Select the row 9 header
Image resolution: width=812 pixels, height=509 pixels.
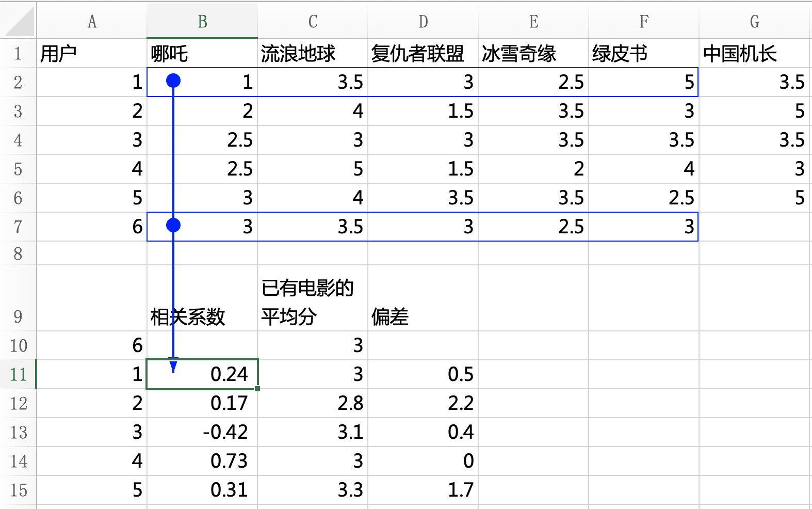point(18,298)
